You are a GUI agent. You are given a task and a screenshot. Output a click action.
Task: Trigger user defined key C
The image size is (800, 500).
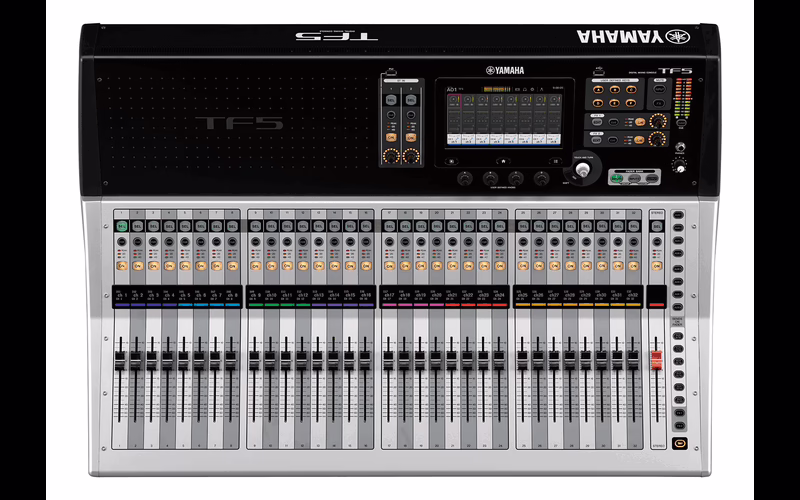(631, 90)
